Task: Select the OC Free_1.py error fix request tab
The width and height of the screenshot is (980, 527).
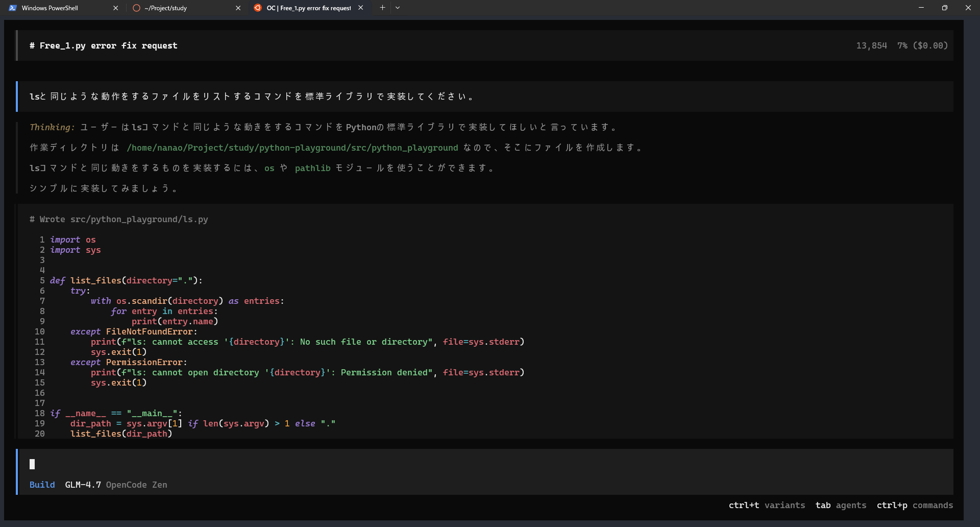Action: (308, 8)
